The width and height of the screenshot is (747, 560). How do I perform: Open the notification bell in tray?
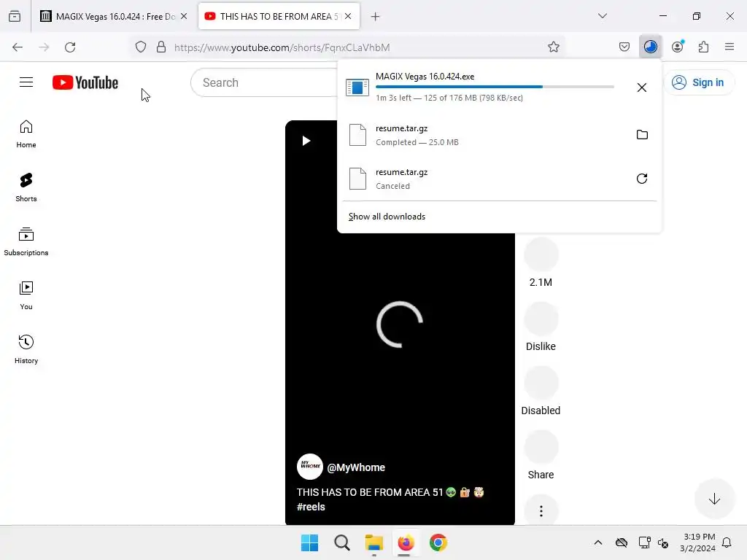(727, 542)
